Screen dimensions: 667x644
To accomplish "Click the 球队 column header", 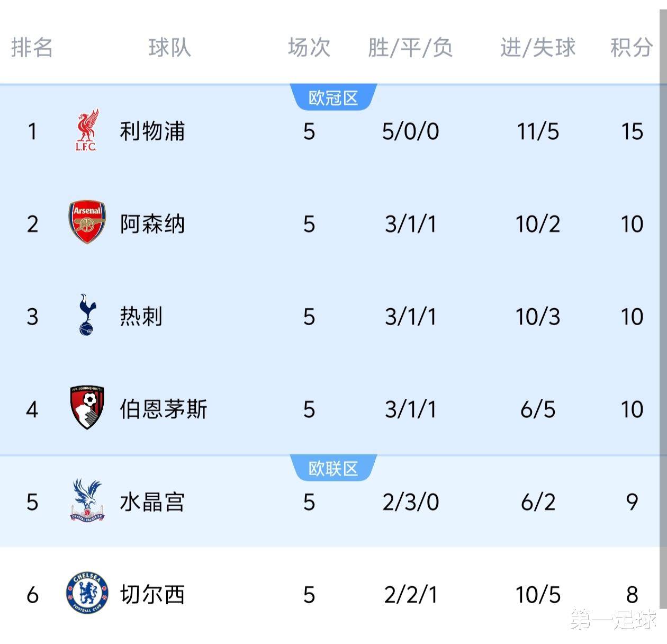I will pos(169,48).
